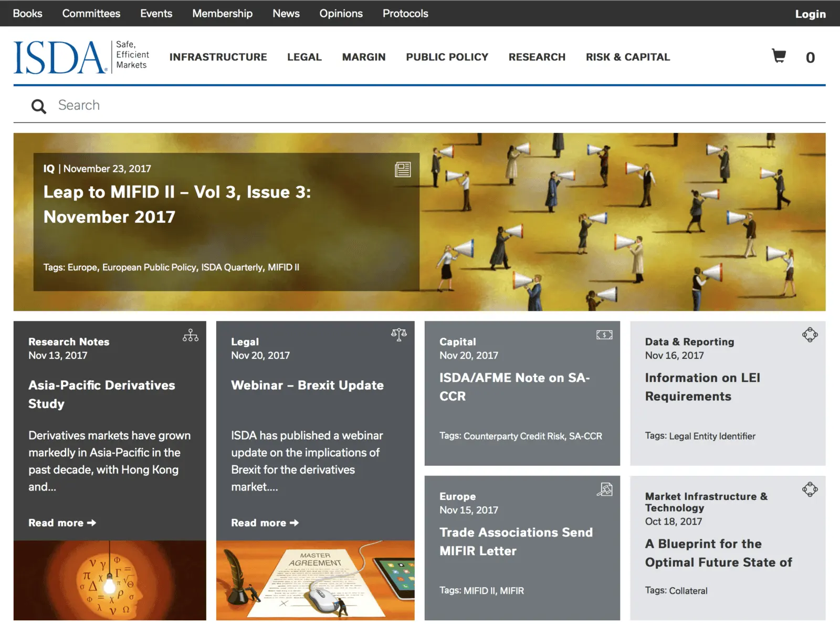The height and width of the screenshot is (635, 840).
Task: Open the Research navigation tab
Action: pos(537,57)
